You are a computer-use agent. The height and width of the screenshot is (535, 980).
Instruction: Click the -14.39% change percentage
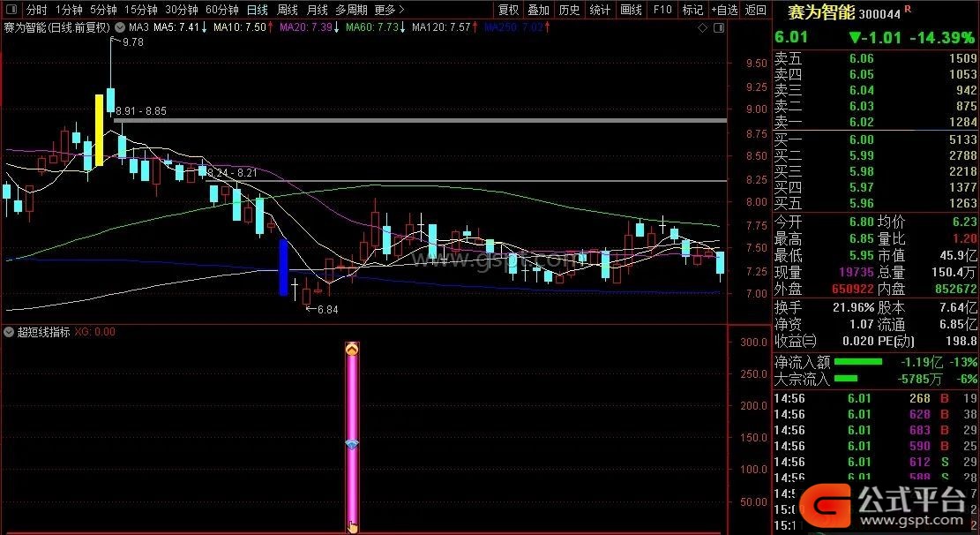(942, 38)
